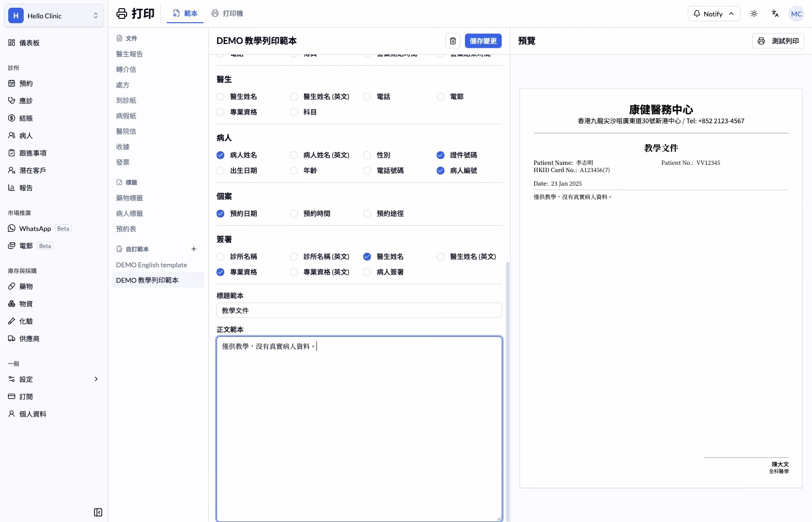Image resolution: width=812 pixels, height=522 pixels.
Task: Expand the Notify dropdown
Action: pyautogui.click(x=714, y=14)
